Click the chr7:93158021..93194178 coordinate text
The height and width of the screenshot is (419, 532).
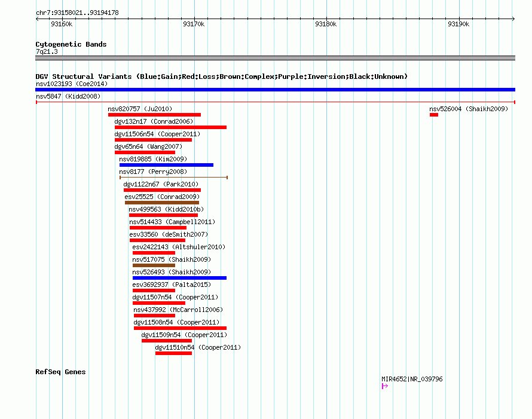[x=77, y=13]
